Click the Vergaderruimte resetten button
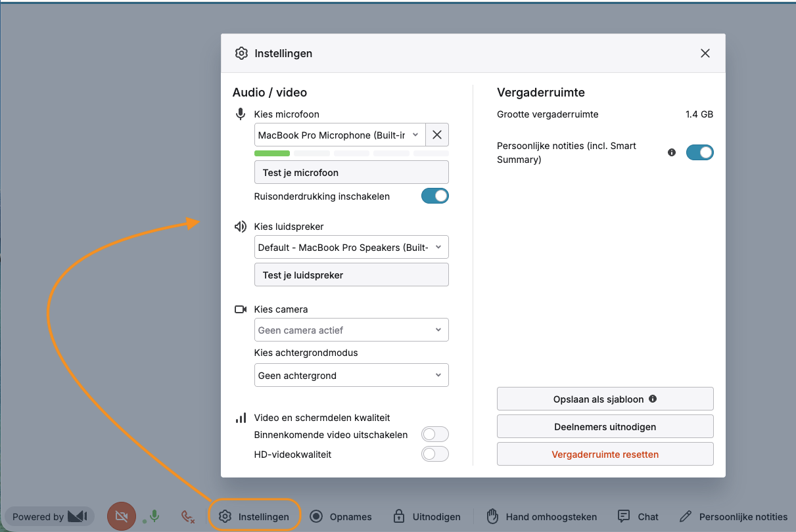The height and width of the screenshot is (532, 796). click(x=605, y=454)
